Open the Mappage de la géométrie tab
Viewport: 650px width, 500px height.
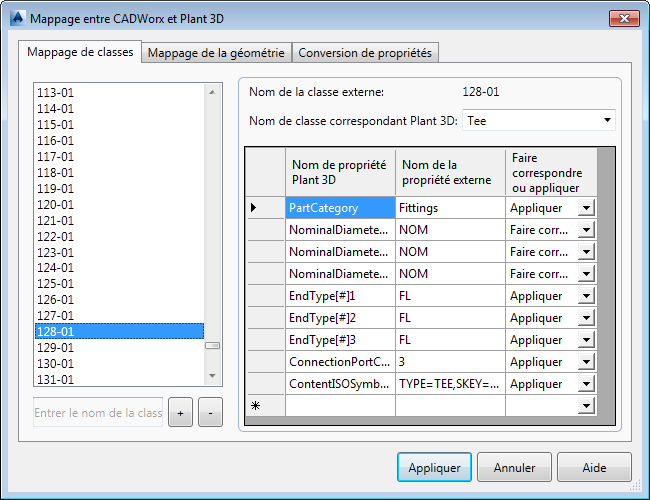click(216, 53)
